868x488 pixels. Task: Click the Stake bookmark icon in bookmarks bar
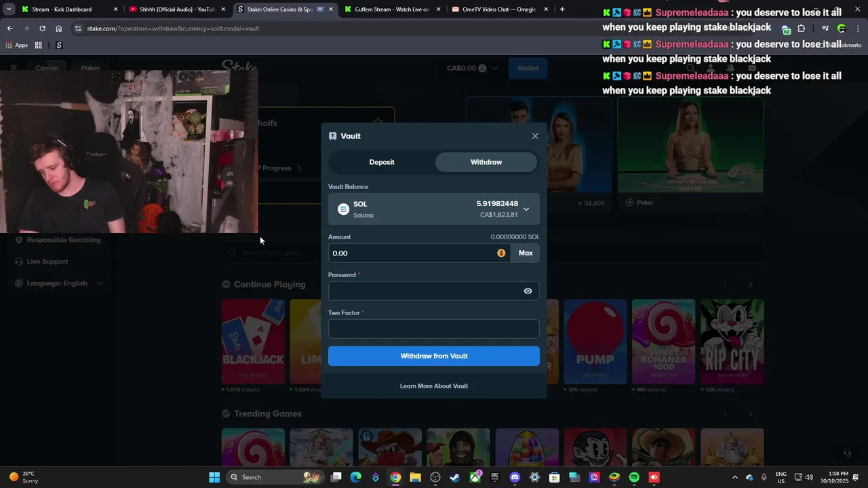pyautogui.click(x=59, y=45)
